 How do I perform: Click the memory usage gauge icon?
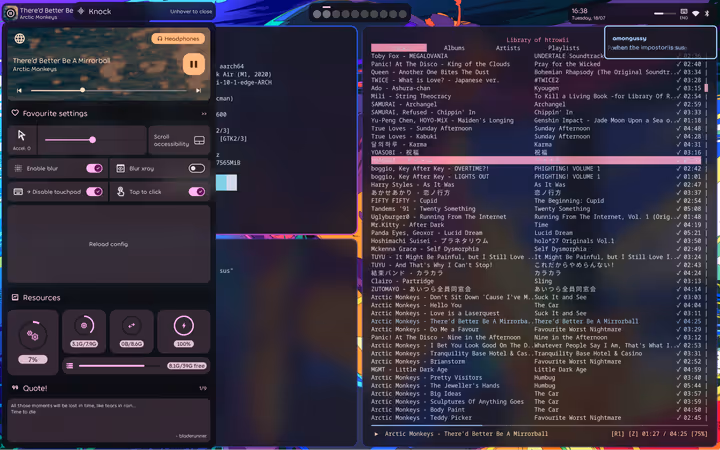(x=84, y=326)
